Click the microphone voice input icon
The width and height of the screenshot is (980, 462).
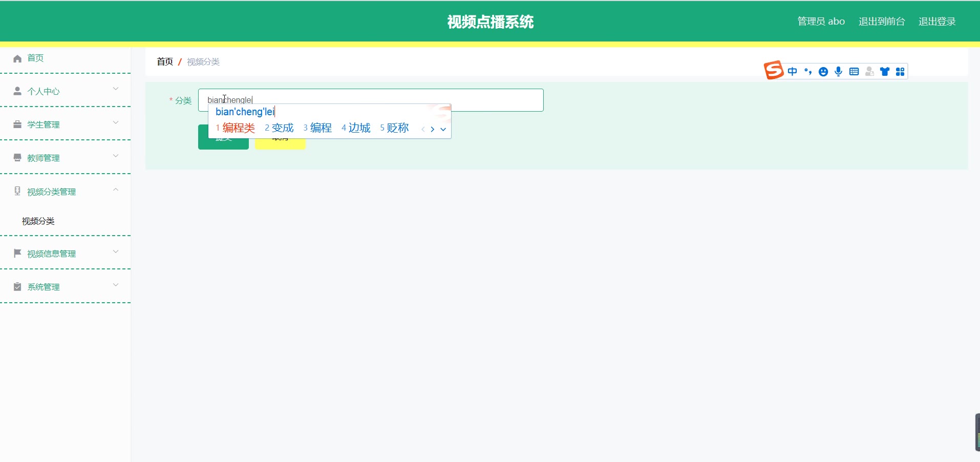(x=838, y=72)
